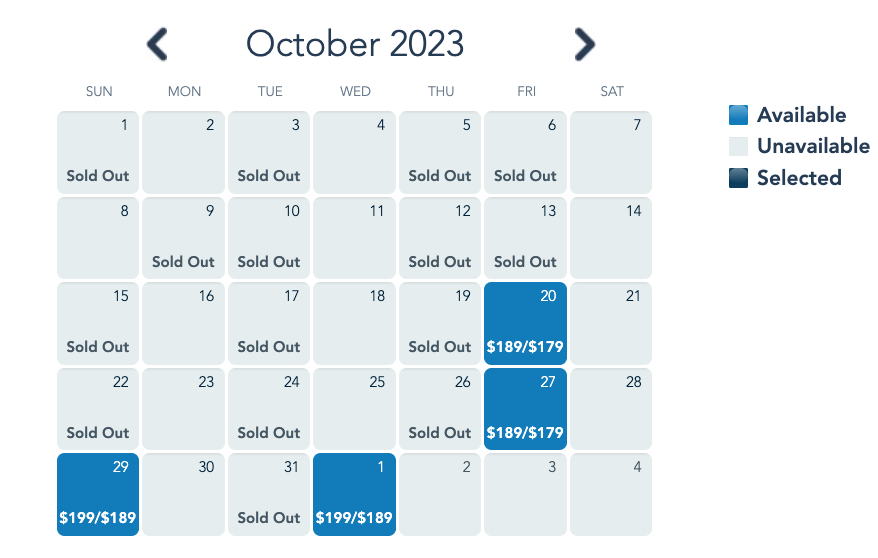Click the unavailable October 14 cell

coord(611,238)
